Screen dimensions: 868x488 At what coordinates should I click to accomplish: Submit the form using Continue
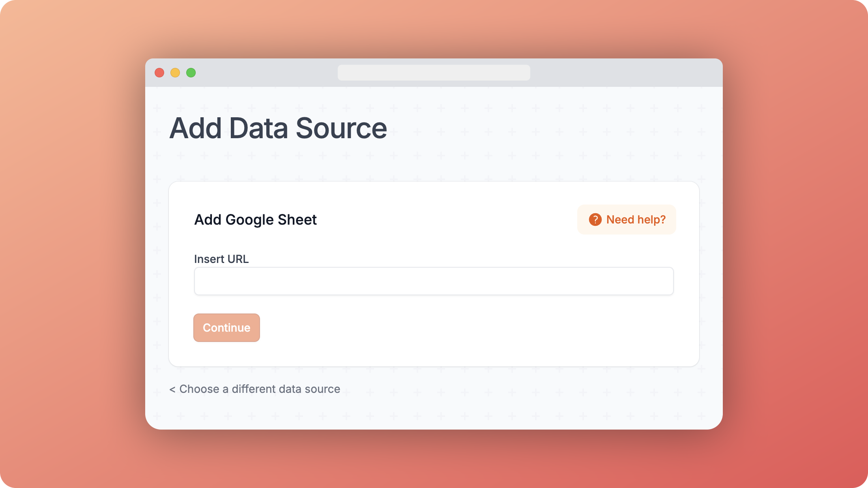pyautogui.click(x=226, y=327)
